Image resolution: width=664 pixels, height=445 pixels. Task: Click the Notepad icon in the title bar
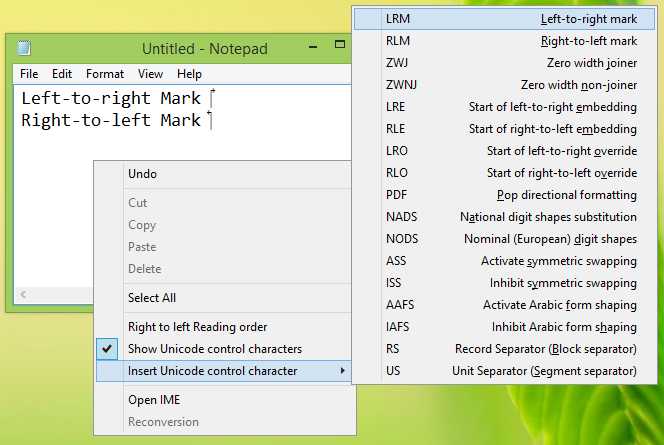point(24,48)
